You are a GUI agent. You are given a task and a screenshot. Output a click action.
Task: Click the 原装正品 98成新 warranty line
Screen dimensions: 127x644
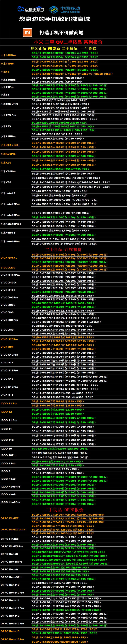63,48
